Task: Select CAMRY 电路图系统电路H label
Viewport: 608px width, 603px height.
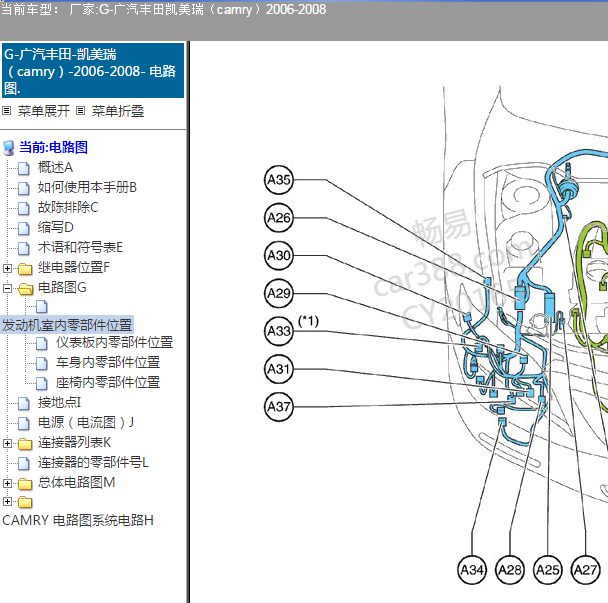Action: pyautogui.click(x=78, y=520)
